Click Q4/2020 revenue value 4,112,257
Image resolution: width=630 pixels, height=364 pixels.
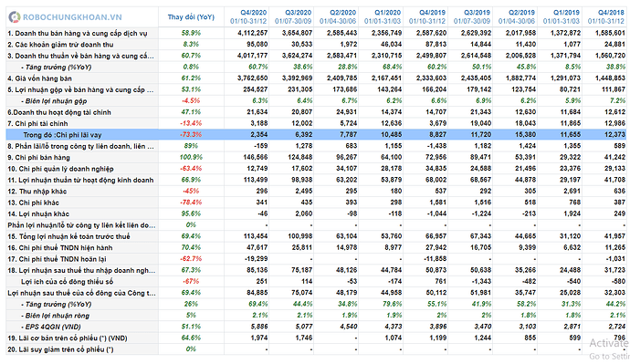252,33
